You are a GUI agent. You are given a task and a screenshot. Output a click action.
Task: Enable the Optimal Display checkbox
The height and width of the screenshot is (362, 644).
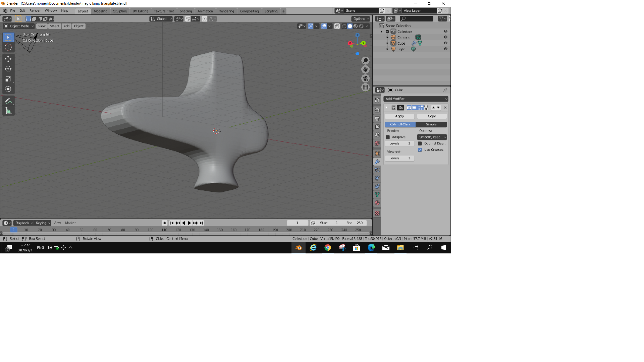[x=420, y=143]
